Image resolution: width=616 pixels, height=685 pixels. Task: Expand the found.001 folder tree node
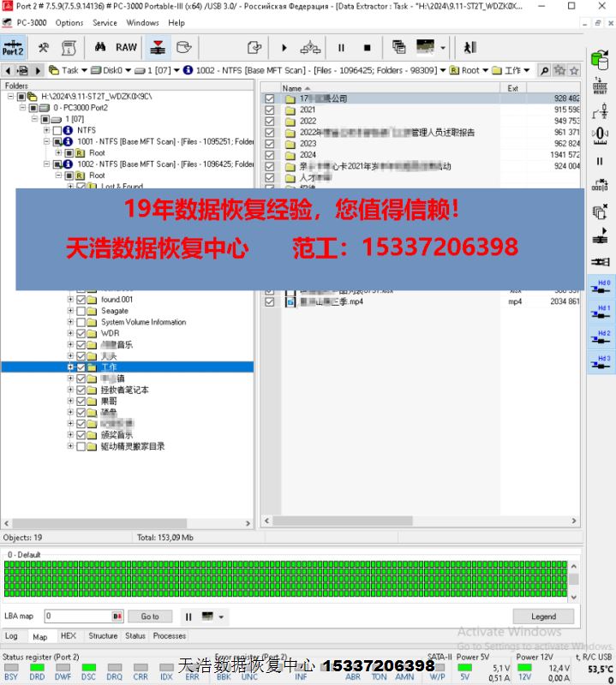pos(70,301)
